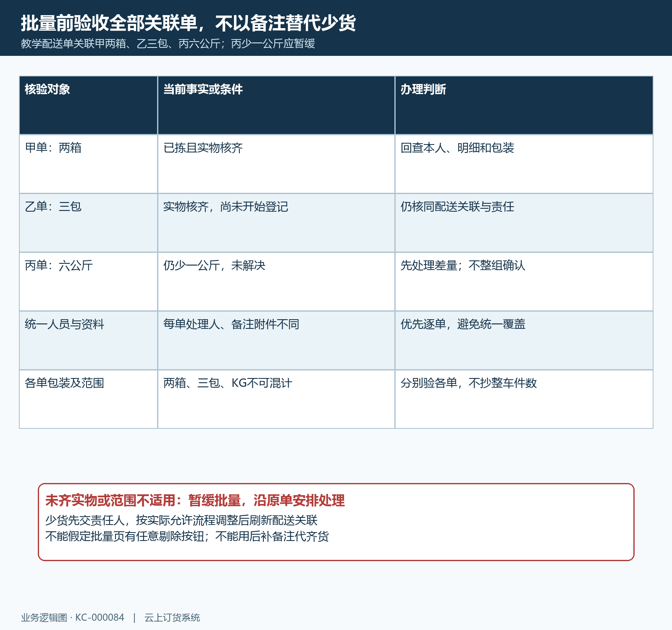The width and height of the screenshot is (672, 630).
Task: Select the line starting with "少货先交责任人"
Action: pyautogui.click(x=181, y=520)
